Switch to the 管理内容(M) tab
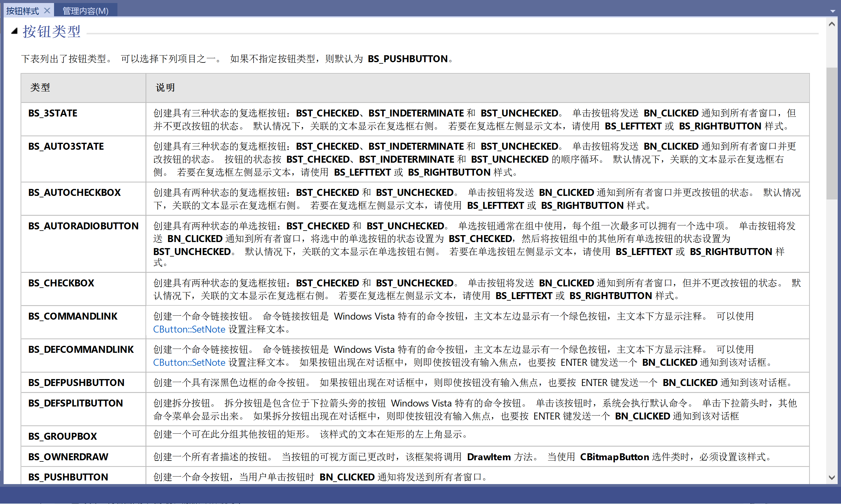The width and height of the screenshot is (841, 504). pos(85,11)
